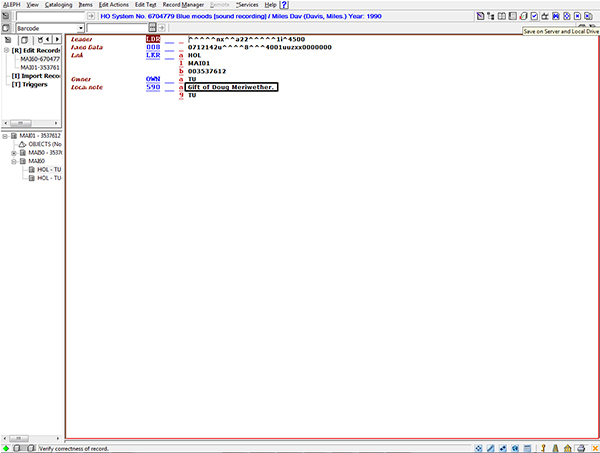Image resolution: width=600 pixels, height=453 pixels.
Task: Expand the MAB0 node in record tree
Action: (x=14, y=152)
